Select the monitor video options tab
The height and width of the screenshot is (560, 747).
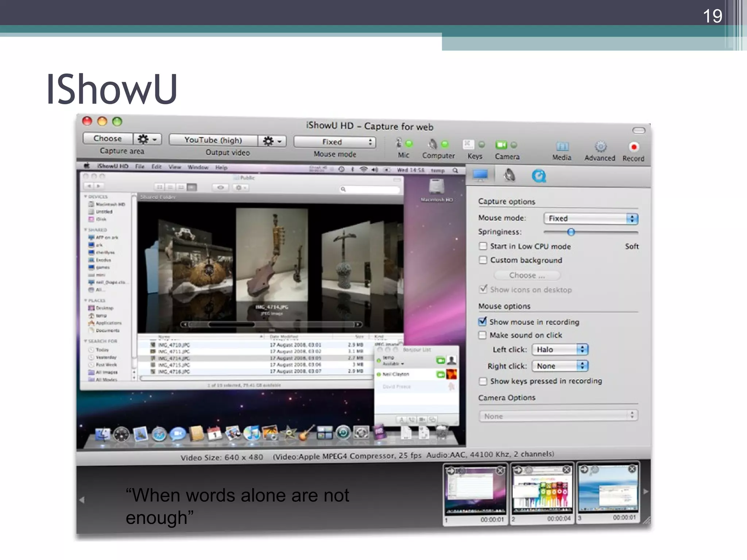pos(480,176)
